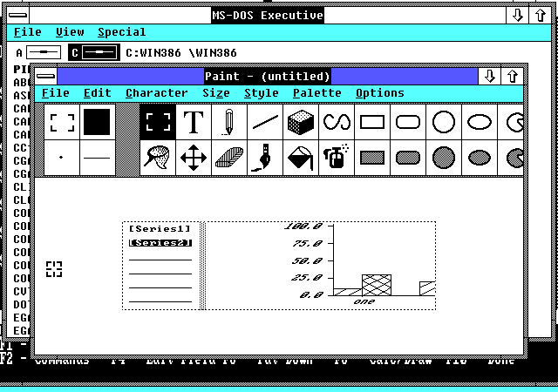Minimize the MS-DOS Executive window

pyautogui.click(x=517, y=16)
